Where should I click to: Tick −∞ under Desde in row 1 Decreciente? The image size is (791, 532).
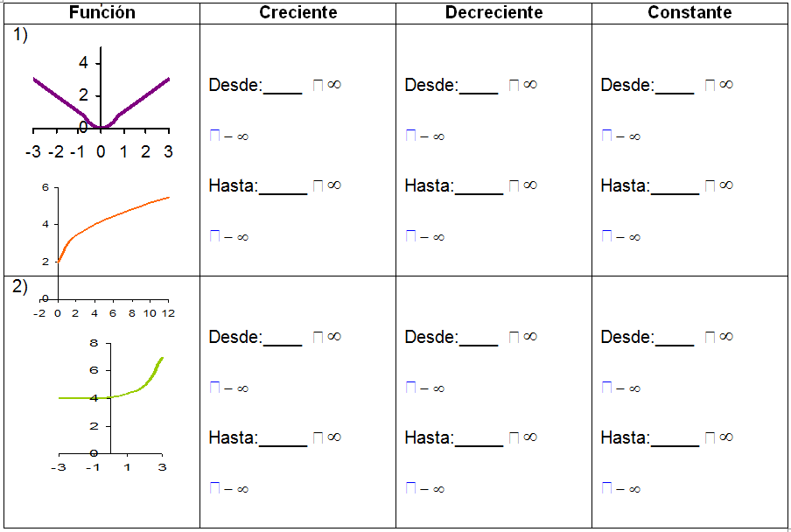410,136
